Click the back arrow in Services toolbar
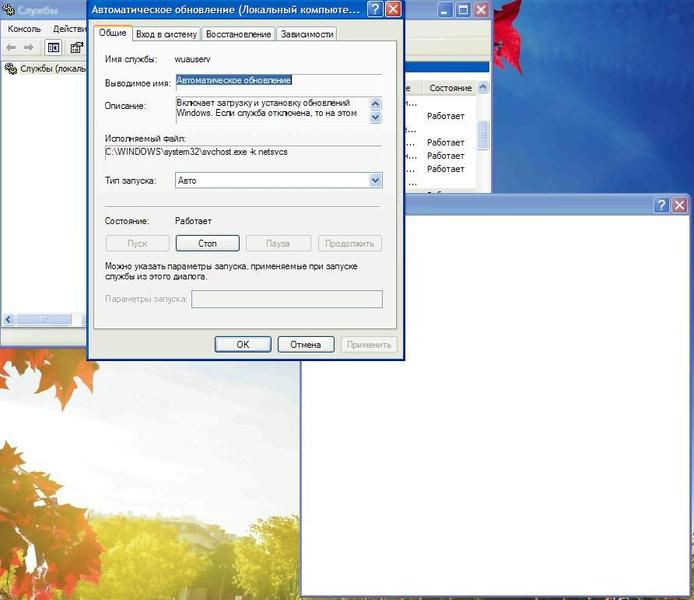The width and height of the screenshot is (694, 600). 11,47
